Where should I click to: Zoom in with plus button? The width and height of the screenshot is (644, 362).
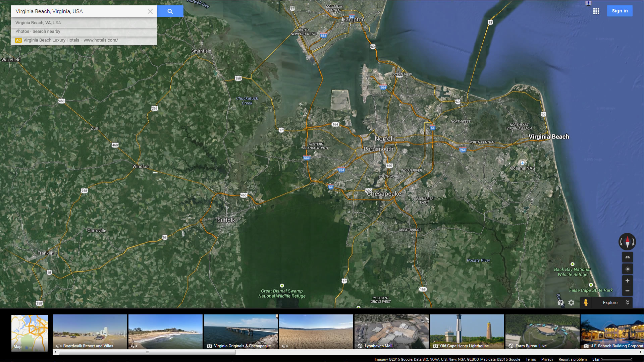pos(627,281)
